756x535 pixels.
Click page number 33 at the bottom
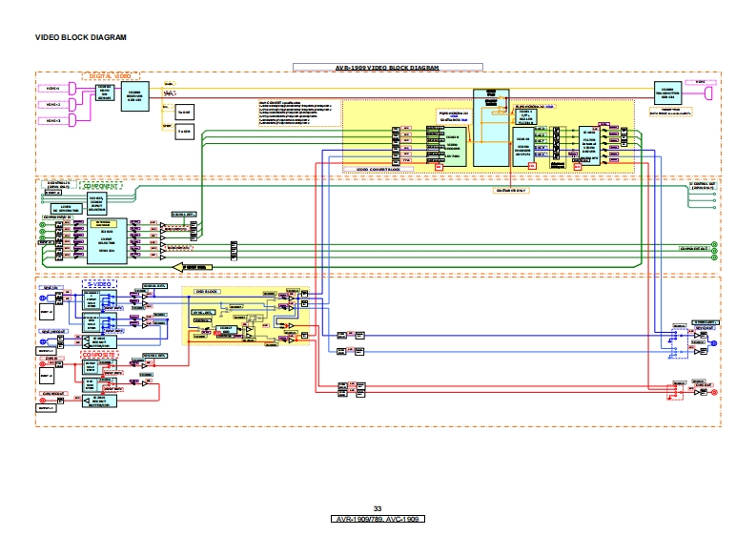click(x=378, y=508)
